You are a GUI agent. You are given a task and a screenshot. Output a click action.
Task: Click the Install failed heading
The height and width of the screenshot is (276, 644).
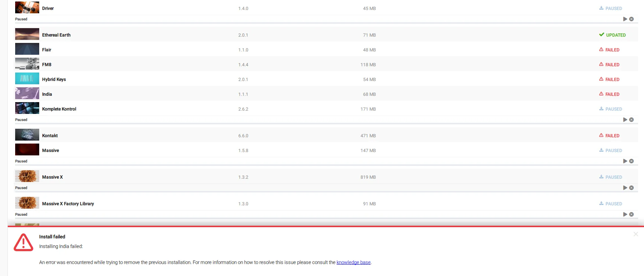[x=52, y=237]
